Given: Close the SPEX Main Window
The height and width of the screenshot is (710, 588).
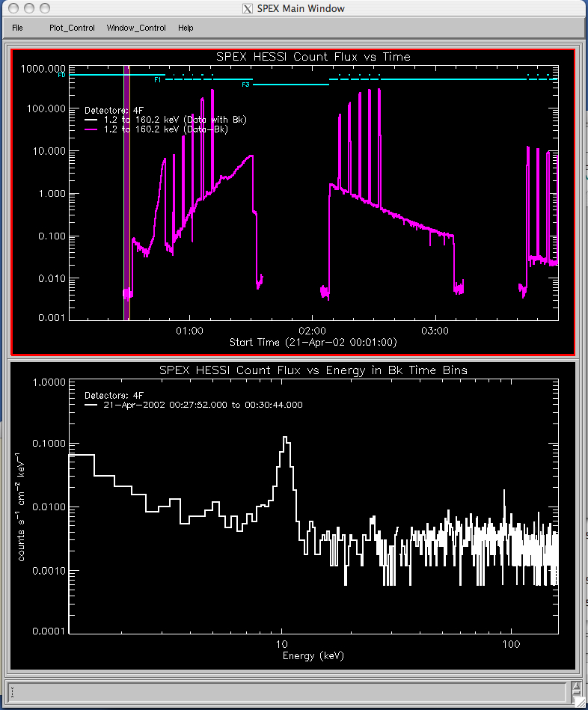Looking at the screenshot, I should point(13,8).
